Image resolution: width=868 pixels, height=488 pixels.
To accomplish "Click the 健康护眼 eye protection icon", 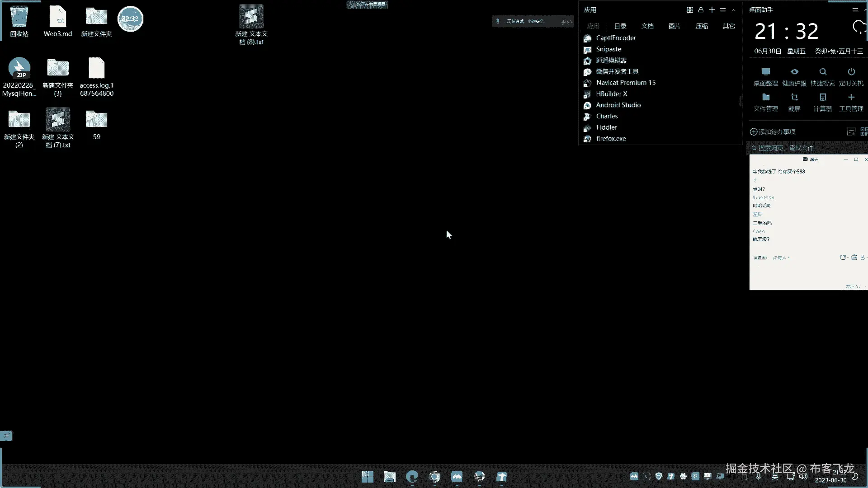I will (794, 72).
